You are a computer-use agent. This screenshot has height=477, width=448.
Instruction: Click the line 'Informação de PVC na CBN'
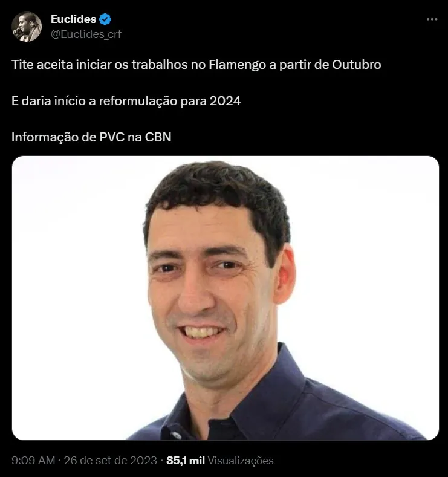pyautogui.click(x=91, y=137)
